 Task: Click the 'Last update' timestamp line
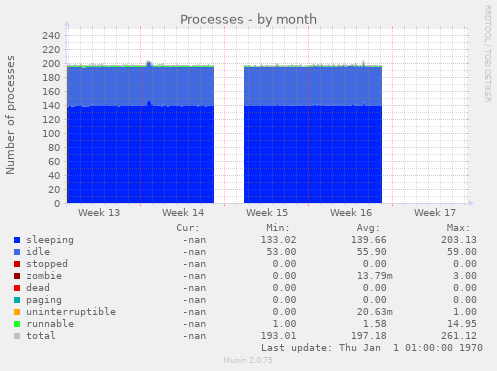click(372, 348)
